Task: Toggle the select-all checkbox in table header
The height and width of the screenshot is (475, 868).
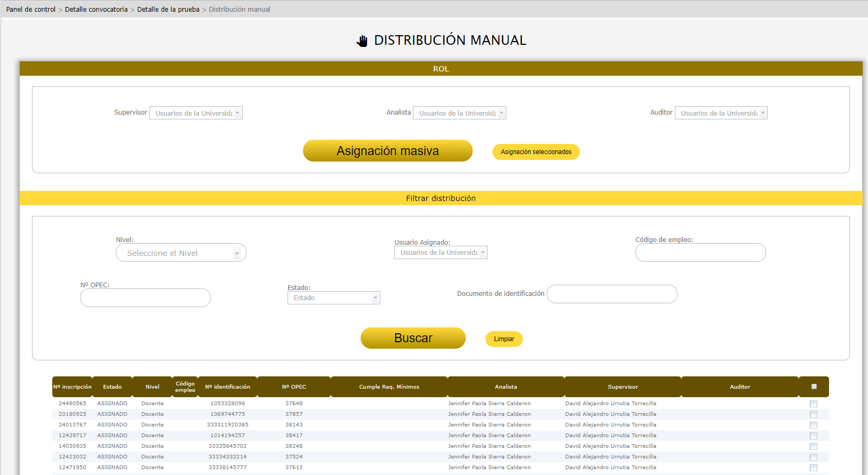Action: 814,387
